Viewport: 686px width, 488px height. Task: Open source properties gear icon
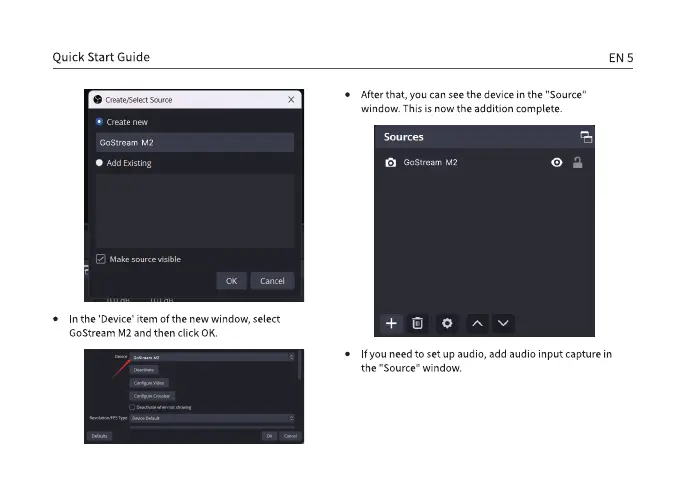(447, 323)
